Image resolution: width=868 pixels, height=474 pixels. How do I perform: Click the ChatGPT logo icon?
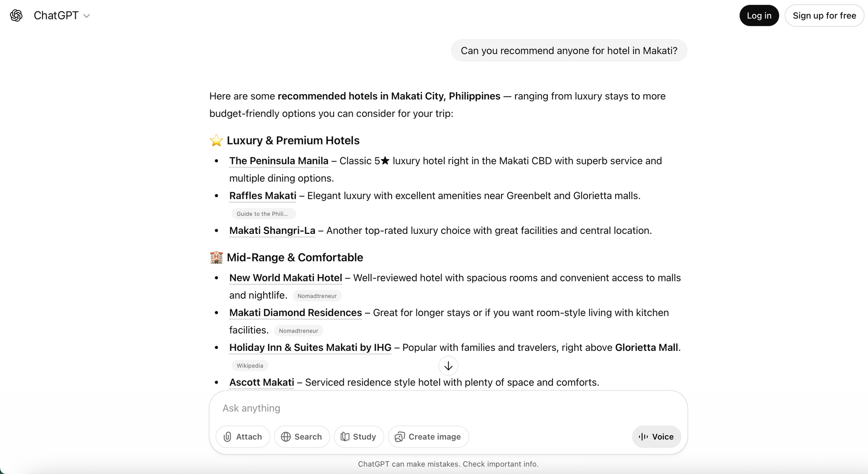click(x=16, y=16)
